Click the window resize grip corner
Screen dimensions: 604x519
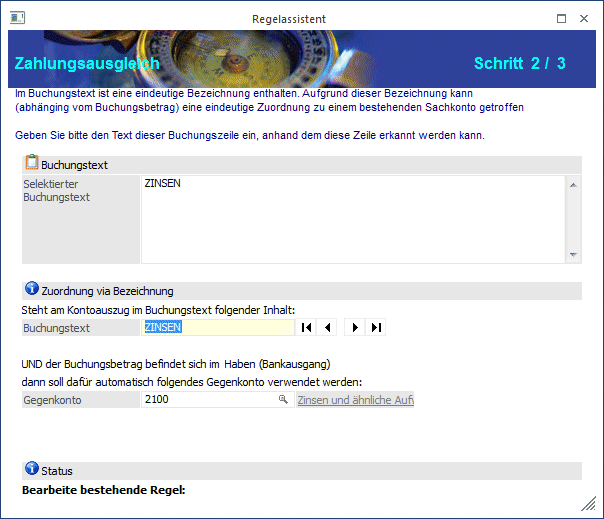point(589,503)
